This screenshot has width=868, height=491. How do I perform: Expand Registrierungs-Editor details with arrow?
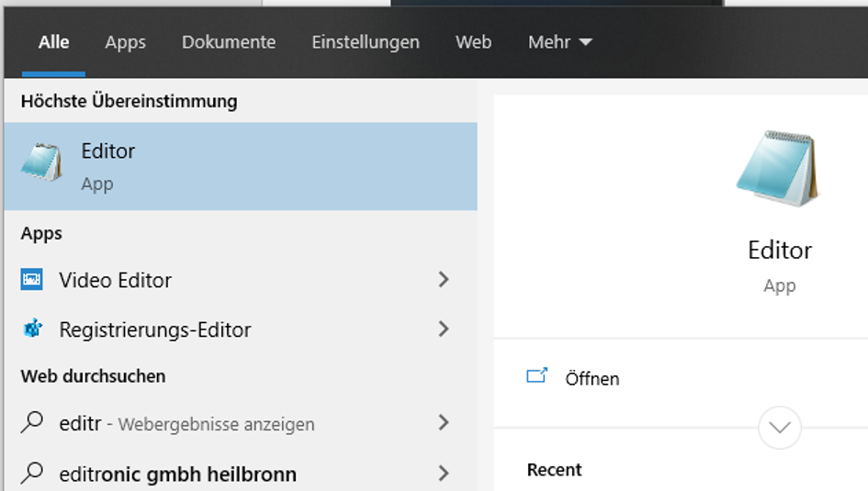click(444, 329)
